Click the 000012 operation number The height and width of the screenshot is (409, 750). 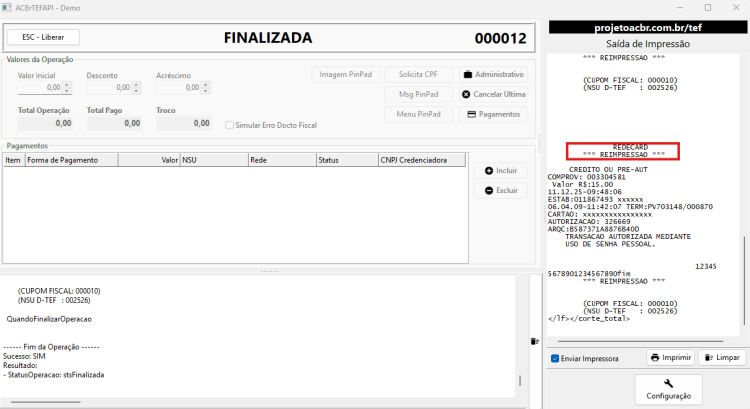(x=500, y=38)
